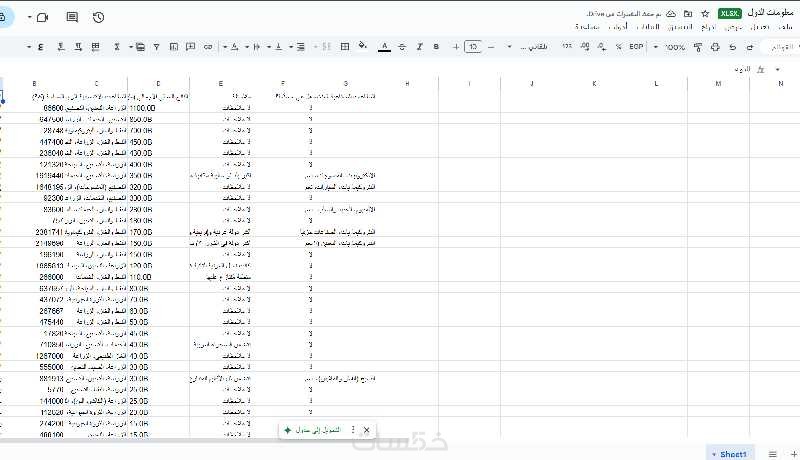Apply percent format
Screen dimensions: 800x460
point(619,47)
